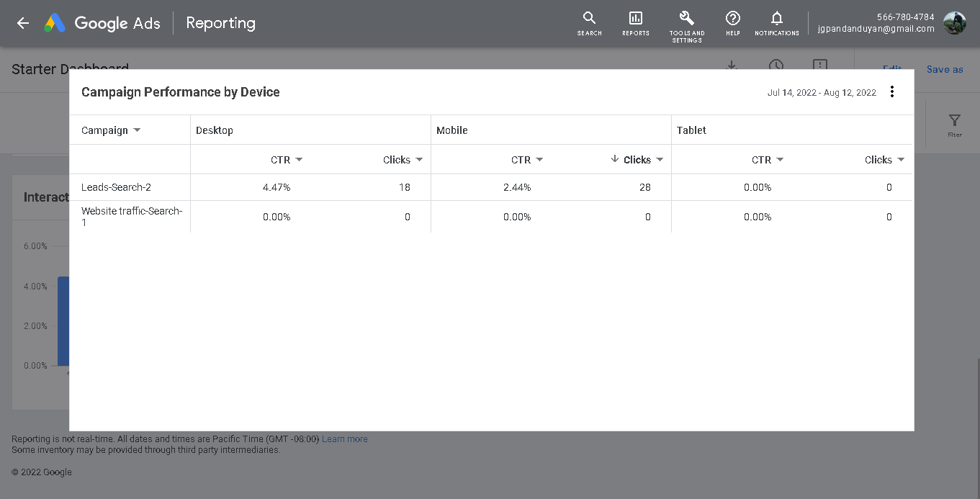Click the back arrow in header
Screen dimensions: 980x499
[x=23, y=23]
